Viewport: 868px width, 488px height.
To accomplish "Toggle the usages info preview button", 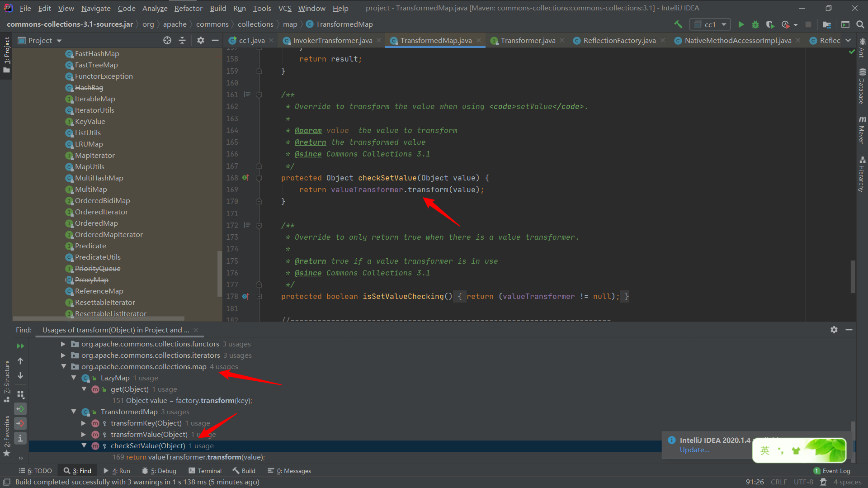I will click(x=20, y=438).
